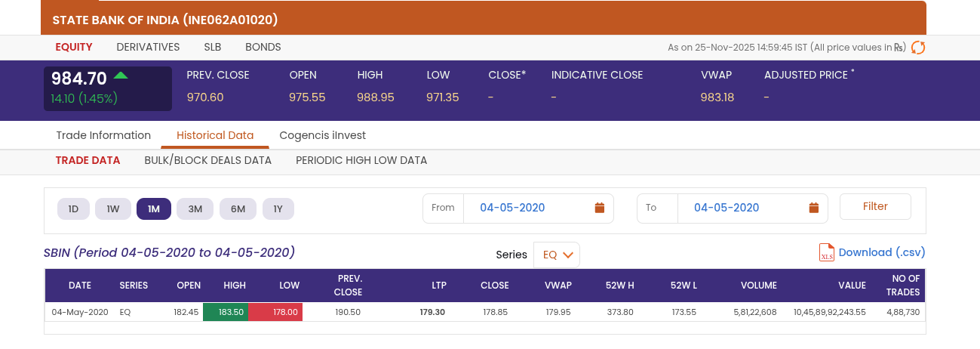The width and height of the screenshot is (980, 349).
Task: Click the Download (.csv) link
Action: 881,252
